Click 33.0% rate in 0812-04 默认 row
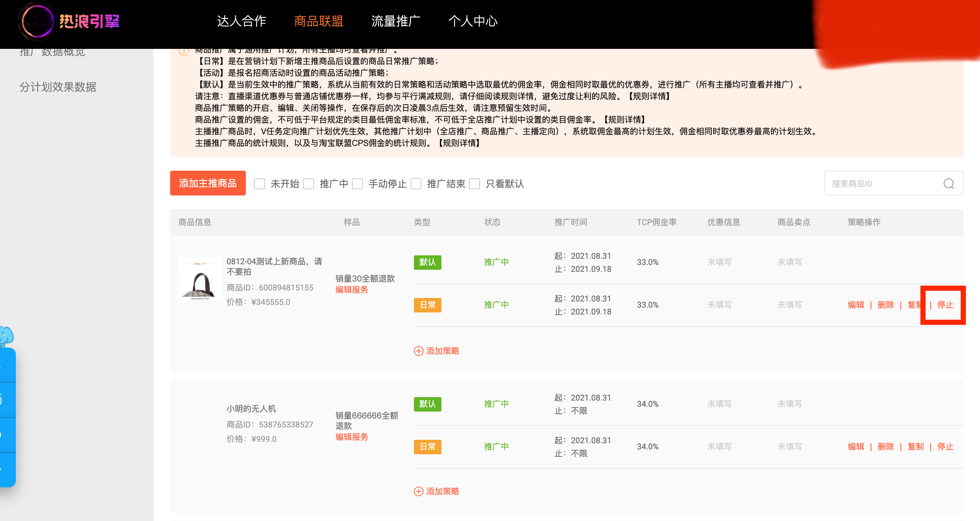980x521 pixels. pos(647,263)
